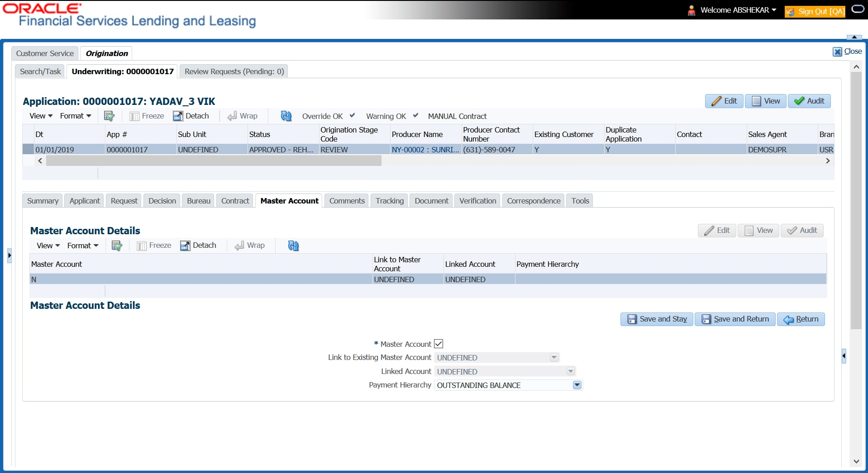Toggle Wrap in Master Account Details toolbar
This screenshot has height=473, width=868.
(x=250, y=246)
